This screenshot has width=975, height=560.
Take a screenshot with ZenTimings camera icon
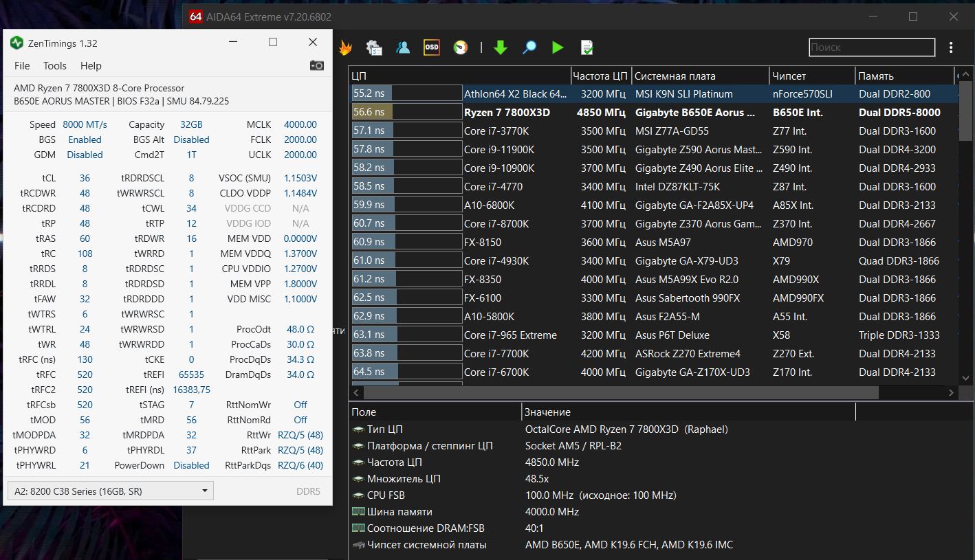tap(316, 65)
